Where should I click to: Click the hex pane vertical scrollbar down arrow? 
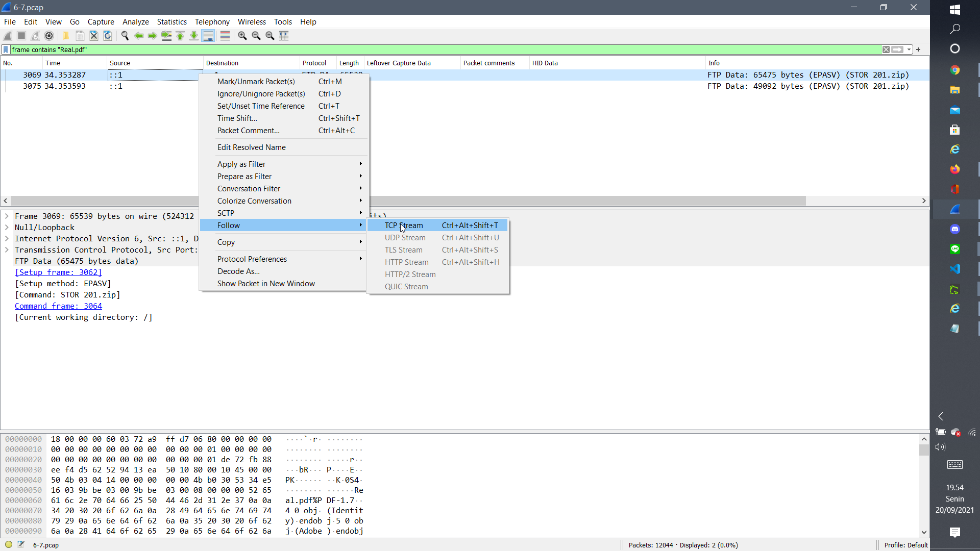(924, 533)
